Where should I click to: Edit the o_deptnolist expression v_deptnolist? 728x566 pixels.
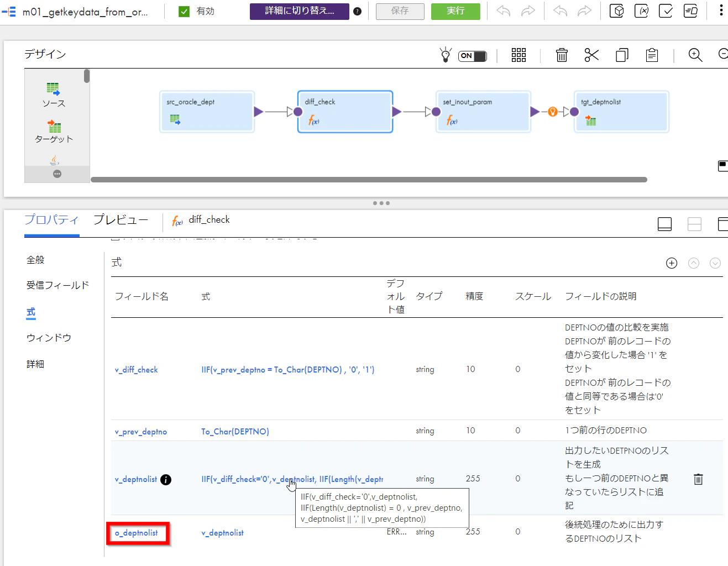pyautogui.click(x=222, y=533)
